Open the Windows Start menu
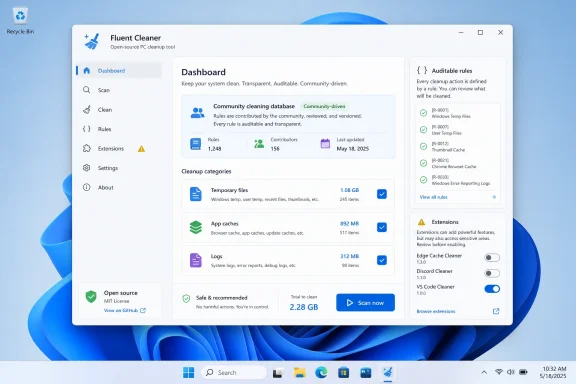 click(x=188, y=373)
